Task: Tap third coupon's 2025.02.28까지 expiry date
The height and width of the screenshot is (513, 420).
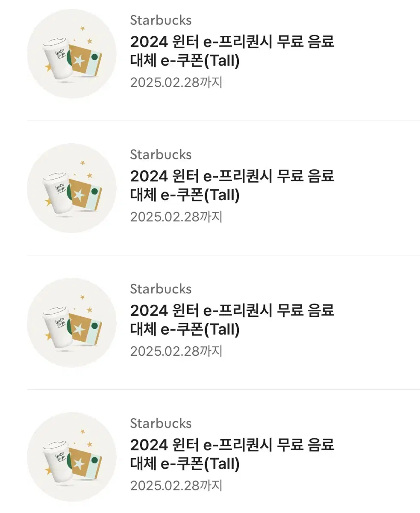Action: coord(176,351)
